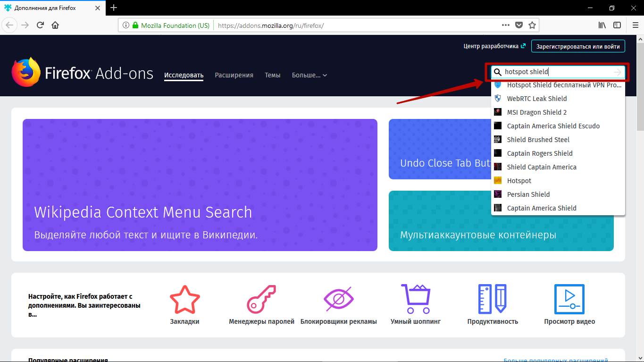Choose WebRTC Leak Shield suggestion
The width and height of the screenshot is (644, 362).
[558, 99]
